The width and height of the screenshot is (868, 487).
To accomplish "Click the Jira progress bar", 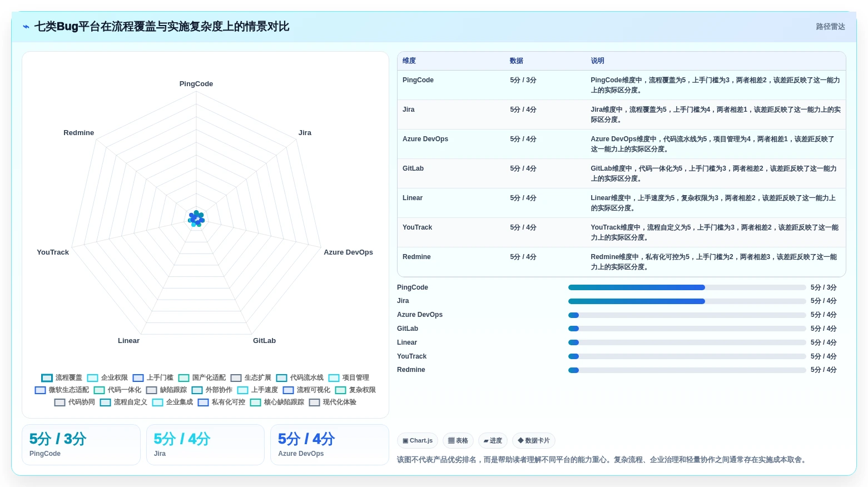I will pyautogui.click(x=687, y=301).
